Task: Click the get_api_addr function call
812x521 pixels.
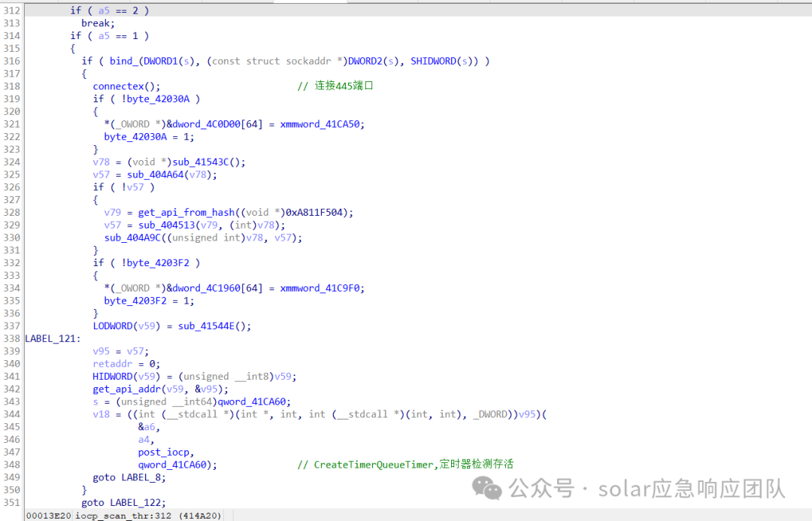Action: coord(127,389)
